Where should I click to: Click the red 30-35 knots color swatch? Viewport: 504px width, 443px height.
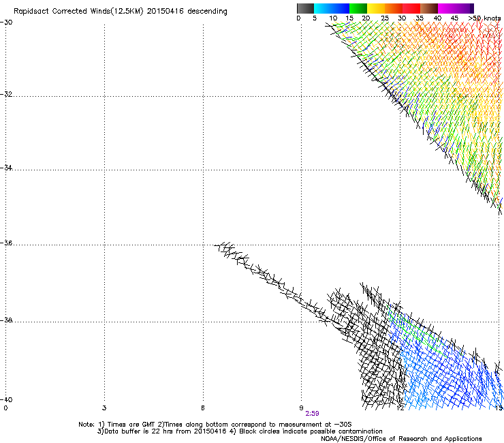click(411, 8)
